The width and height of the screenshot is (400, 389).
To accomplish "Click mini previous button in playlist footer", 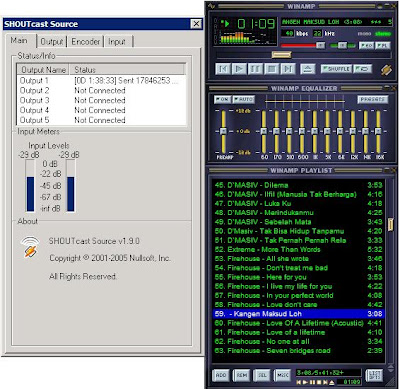I will tap(299, 382).
